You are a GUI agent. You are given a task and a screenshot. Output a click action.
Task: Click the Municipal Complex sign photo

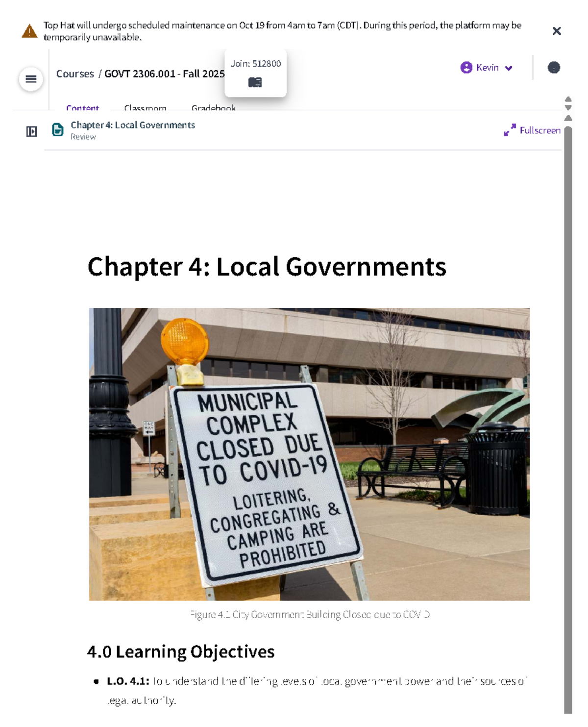tap(309, 454)
